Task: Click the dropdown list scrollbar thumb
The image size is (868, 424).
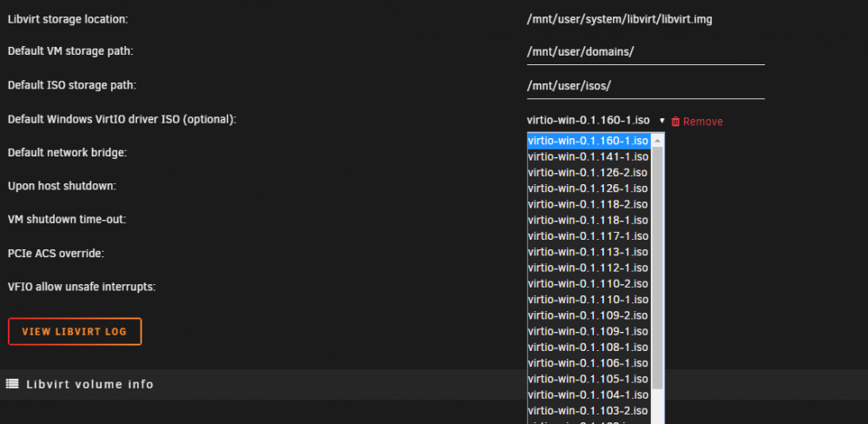Action: click(x=658, y=268)
